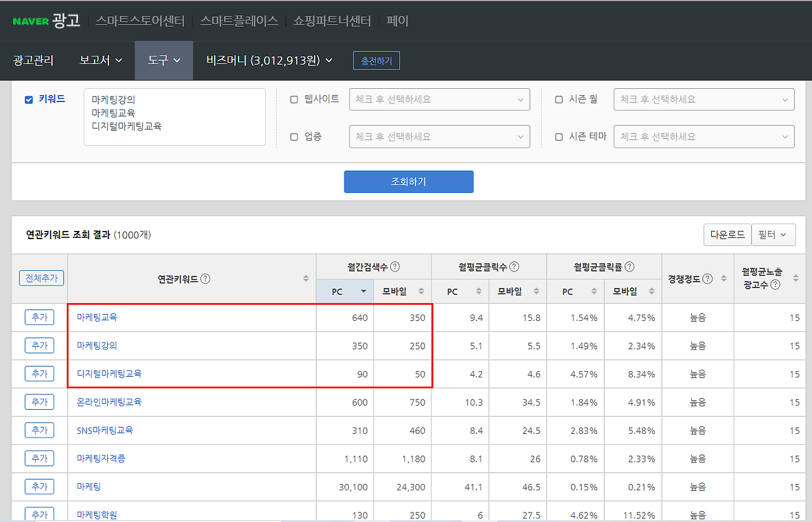This screenshot has width=812, height=522.
Task: Add the 디지털마케팅교육 keyword row
Action: point(39,374)
